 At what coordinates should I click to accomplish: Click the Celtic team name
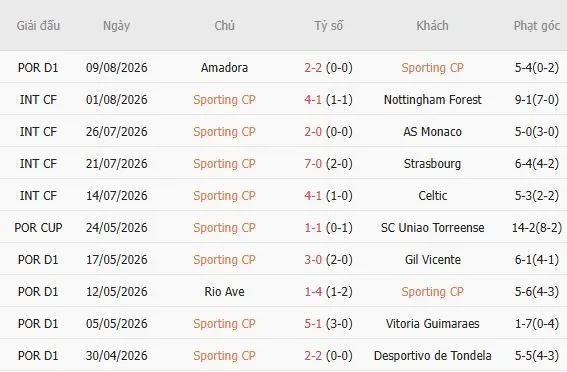[x=432, y=196]
